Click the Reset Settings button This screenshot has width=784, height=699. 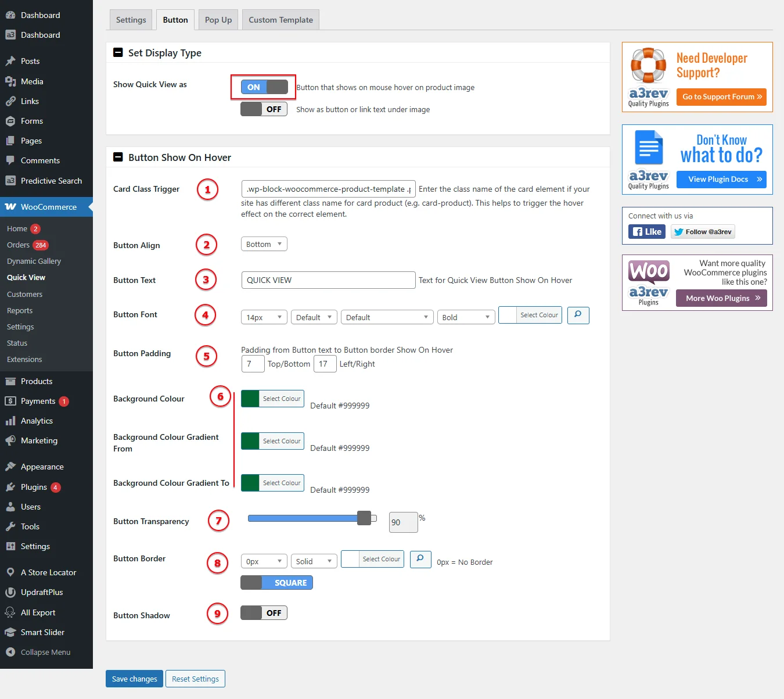(x=195, y=679)
